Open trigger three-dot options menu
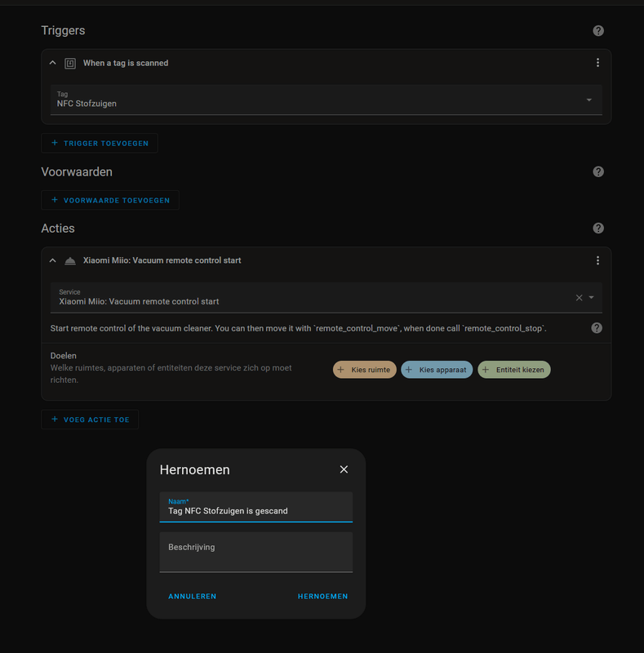Viewport: 644px width, 653px height. click(x=597, y=63)
